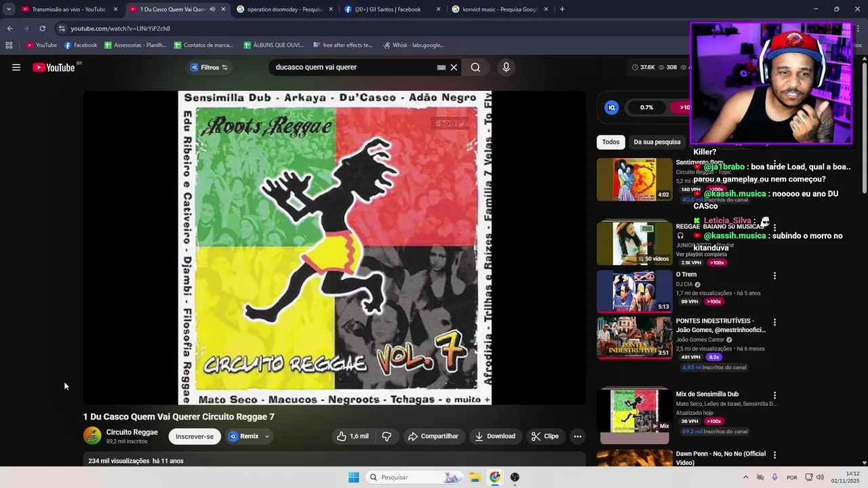
Task: Open 'Whisk - labs.google...' bookmark
Action: (414, 45)
